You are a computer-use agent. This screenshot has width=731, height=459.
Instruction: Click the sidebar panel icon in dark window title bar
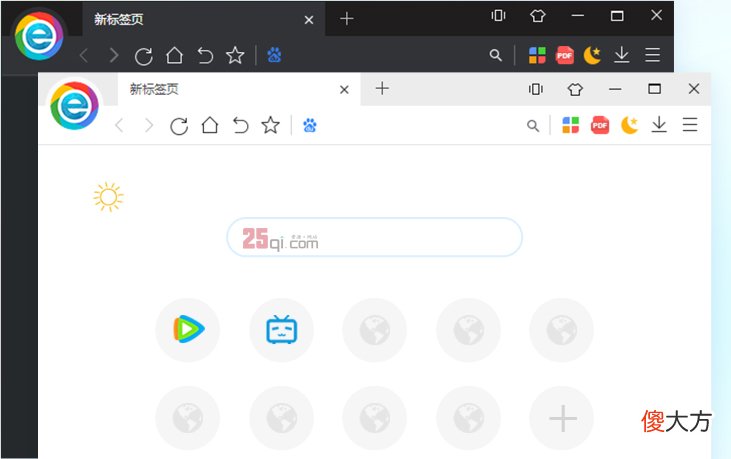498,16
